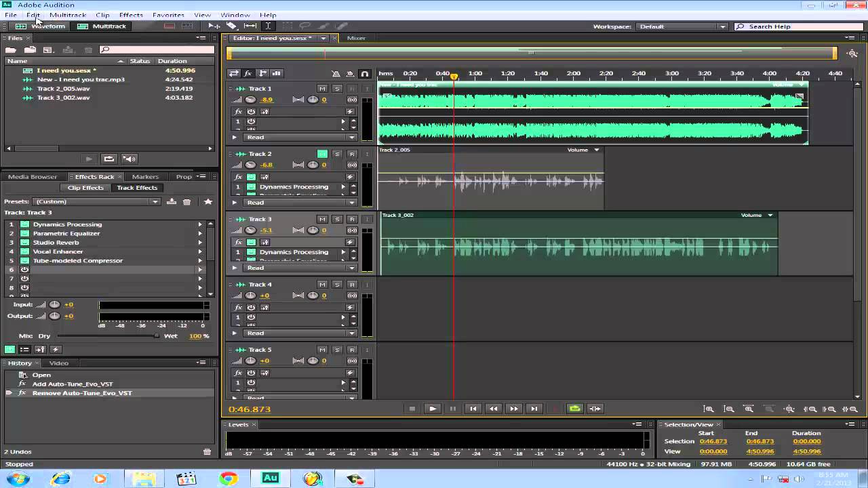Viewport: 868px width, 488px height.
Task: Click Import File icon in Files panel
Action: point(30,49)
